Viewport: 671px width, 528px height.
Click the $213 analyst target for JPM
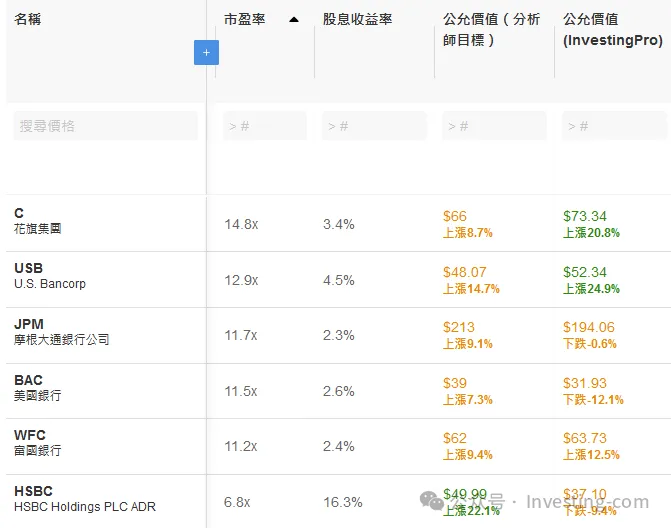coord(459,327)
